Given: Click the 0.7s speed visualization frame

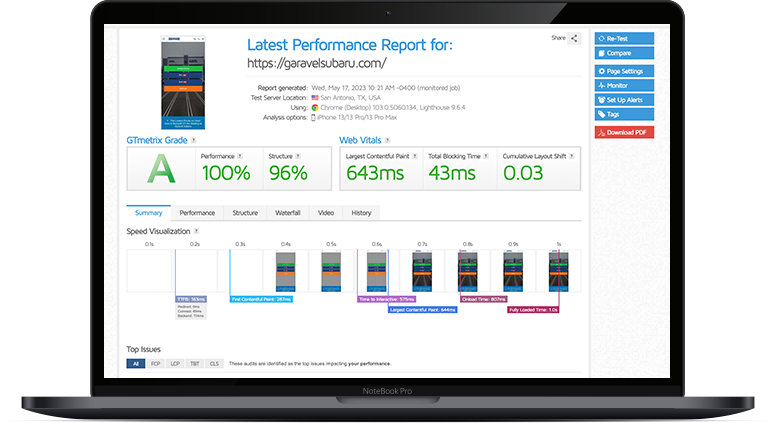Looking at the screenshot, I should tap(422, 271).
